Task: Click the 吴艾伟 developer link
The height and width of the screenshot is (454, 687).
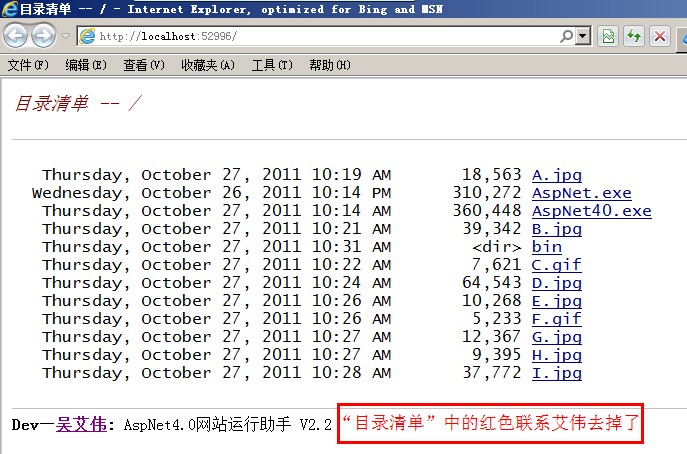Action: coord(81,424)
